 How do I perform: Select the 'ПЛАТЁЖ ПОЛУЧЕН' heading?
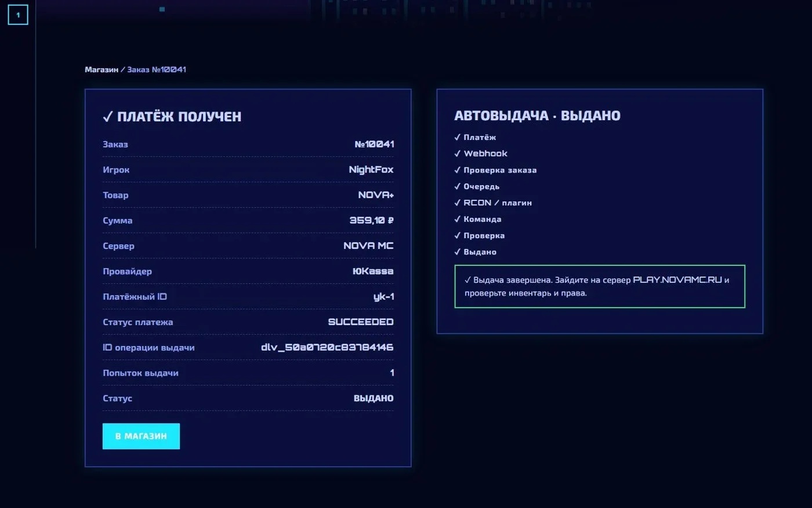172,117
